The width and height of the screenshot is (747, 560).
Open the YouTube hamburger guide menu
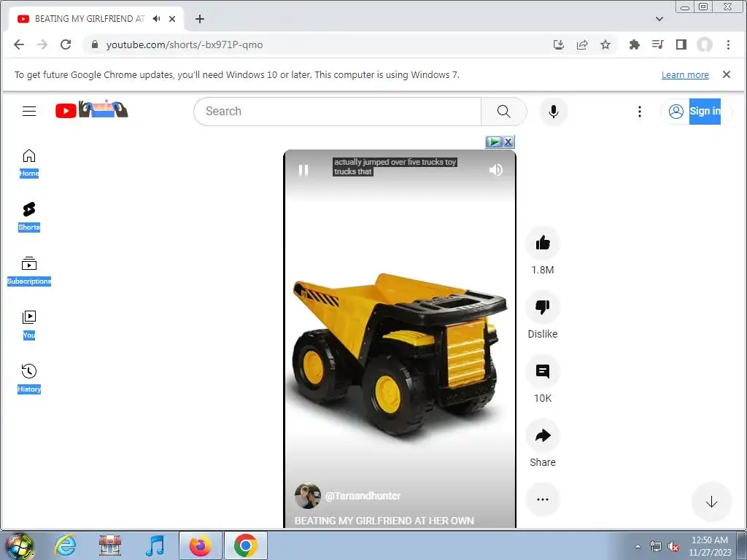[x=29, y=111]
